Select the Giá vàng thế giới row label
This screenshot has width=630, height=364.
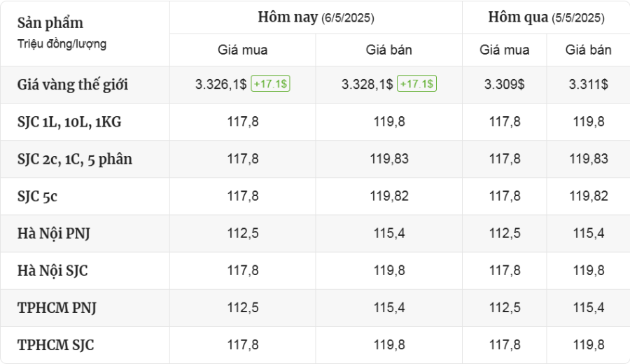(x=73, y=85)
